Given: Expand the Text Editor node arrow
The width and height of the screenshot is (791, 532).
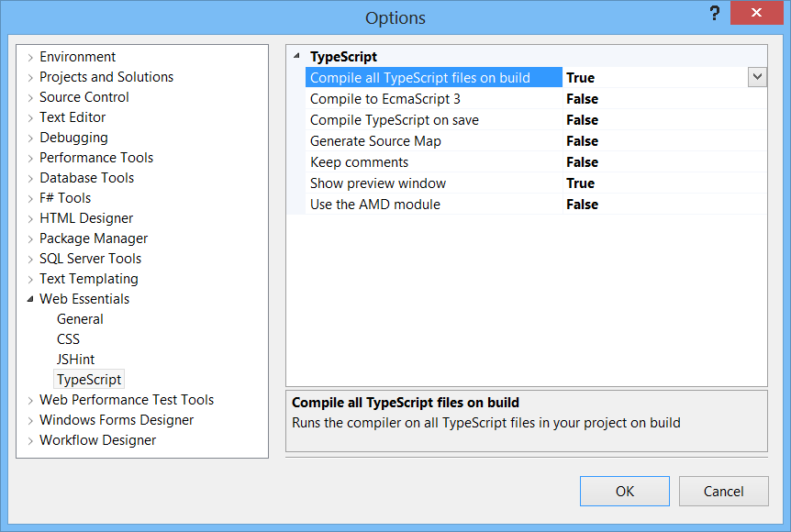Looking at the screenshot, I should pyautogui.click(x=30, y=117).
